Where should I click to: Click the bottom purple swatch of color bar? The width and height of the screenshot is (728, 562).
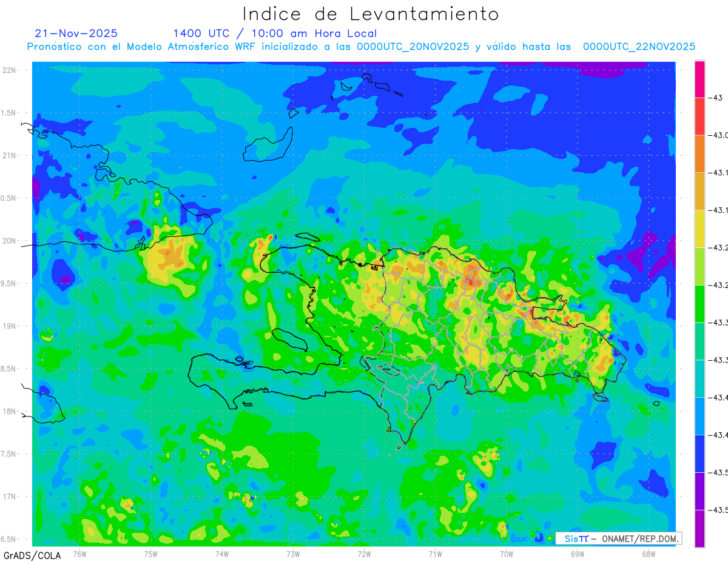pos(699,529)
